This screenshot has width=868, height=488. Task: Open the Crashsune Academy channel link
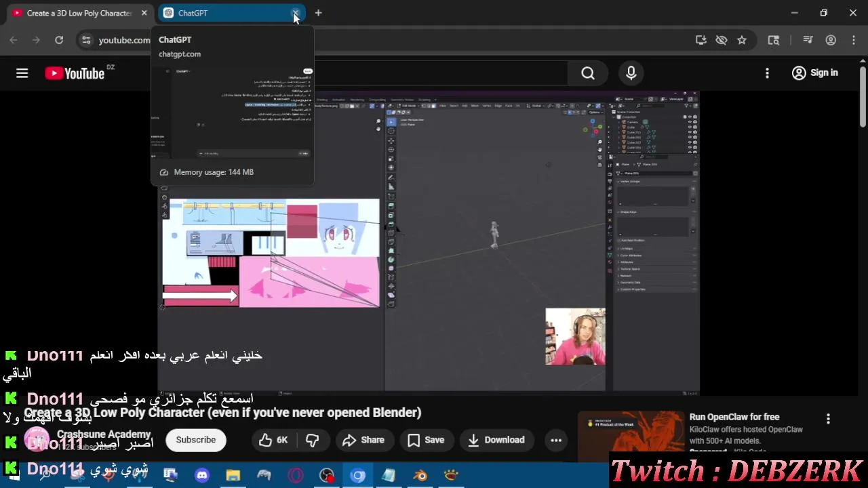[104, 434]
